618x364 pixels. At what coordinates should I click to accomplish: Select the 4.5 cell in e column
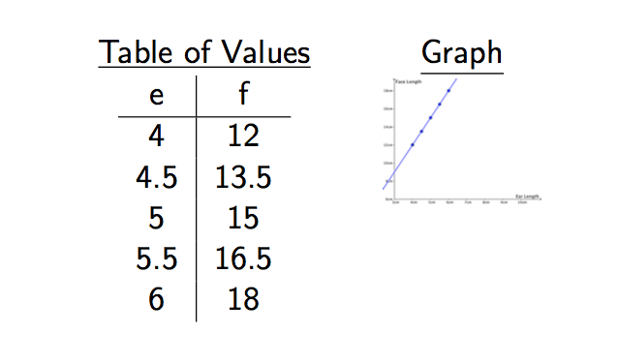(157, 177)
